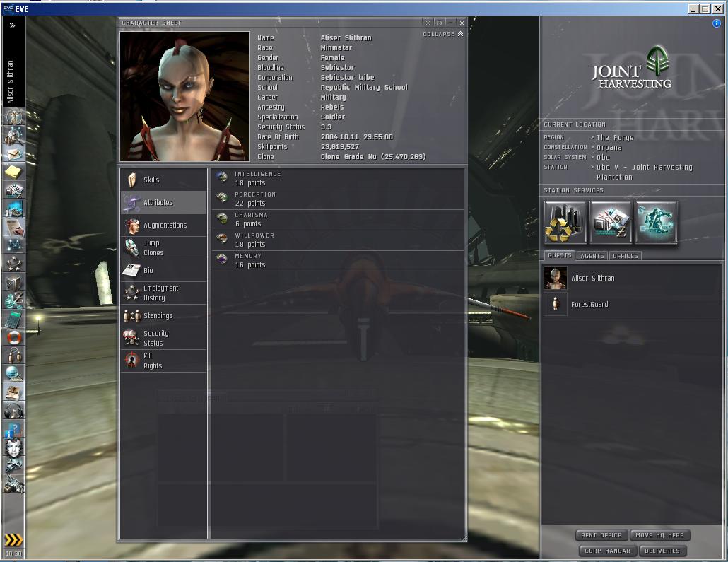Open the question mark info icon

point(14,429)
